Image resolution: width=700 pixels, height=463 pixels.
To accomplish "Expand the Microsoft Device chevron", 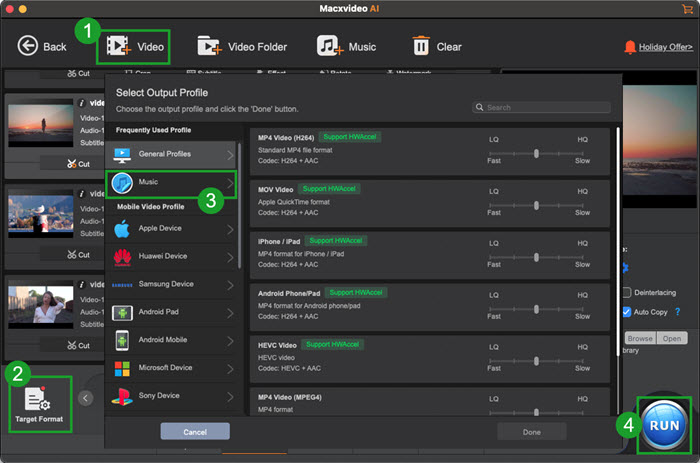I will tap(230, 369).
